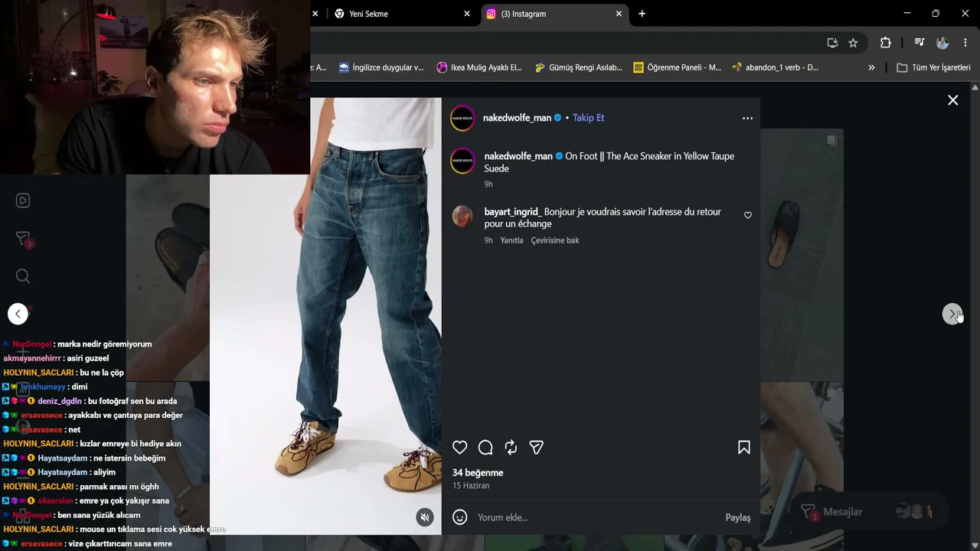Image resolution: width=980 pixels, height=551 pixels.
Task: Close the Instagram browser tab
Action: [x=619, y=14]
